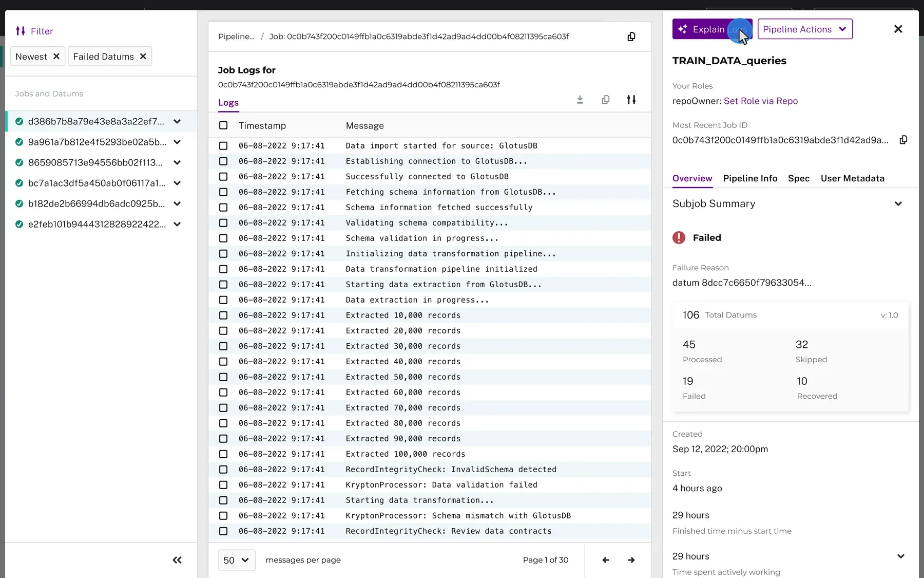The width and height of the screenshot is (924, 578).
Task: Remove the Failed Datums filter chip
Action: point(143,57)
